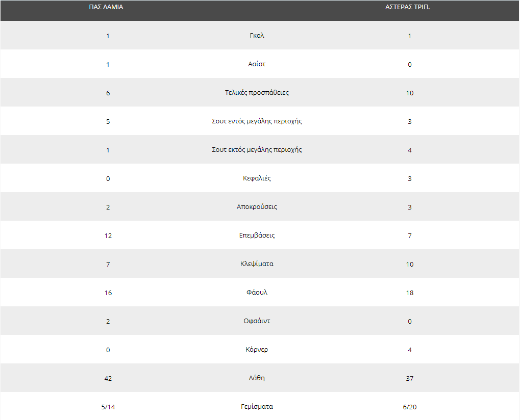Click the Κλεψίματα stat label

[x=257, y=264]
